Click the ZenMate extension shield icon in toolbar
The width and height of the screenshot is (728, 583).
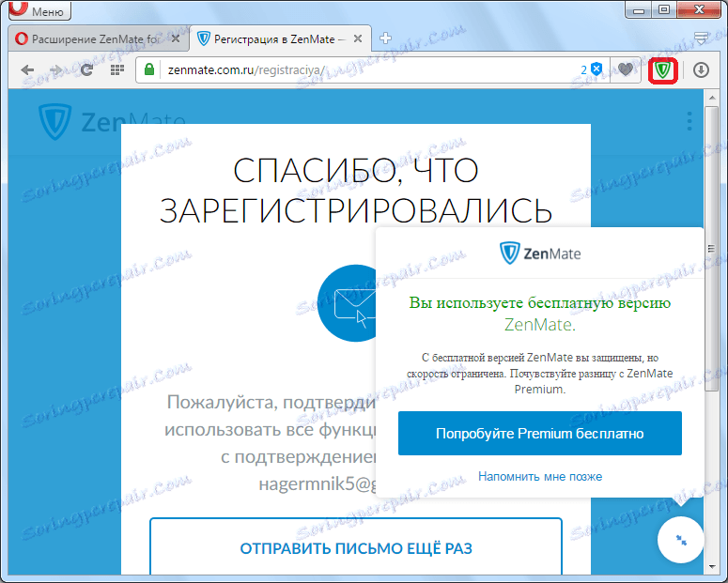(663, 70)
